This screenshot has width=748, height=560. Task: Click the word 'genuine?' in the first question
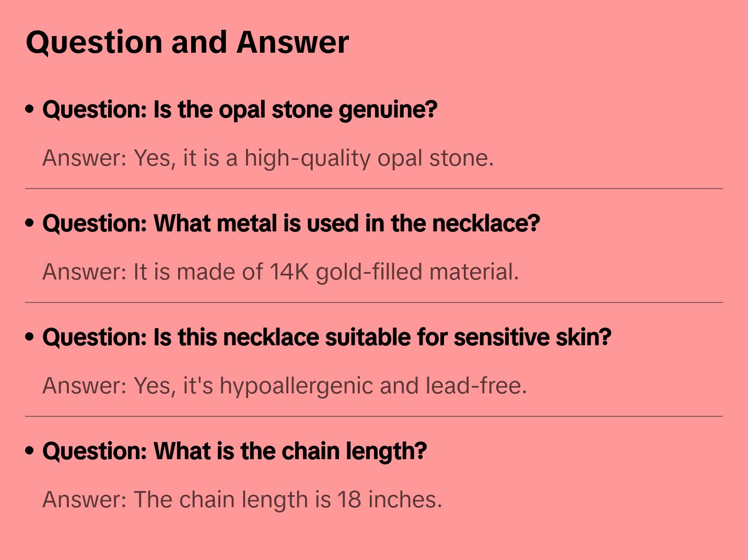click(x=388, y=110)
